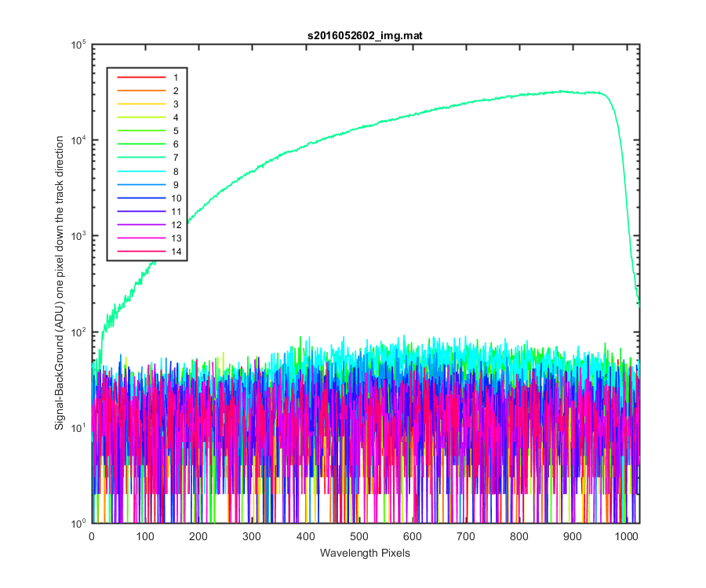Click y-axis tick label 10^2
Screen dimensions: 706x588
click(x=78, y=332)
